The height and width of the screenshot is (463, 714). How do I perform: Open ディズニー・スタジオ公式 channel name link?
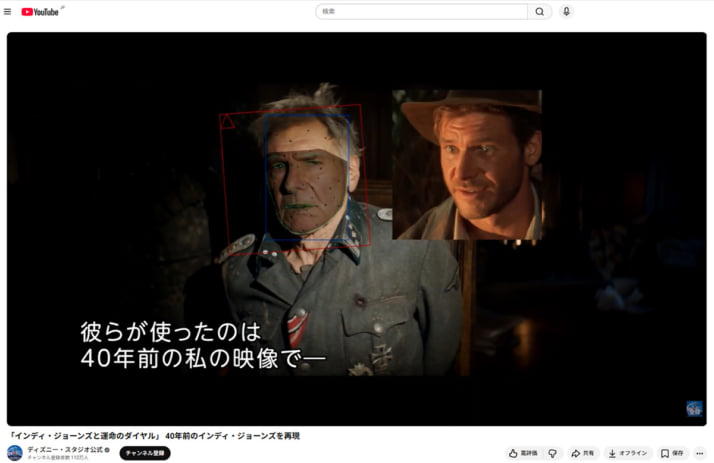(65, 449)
